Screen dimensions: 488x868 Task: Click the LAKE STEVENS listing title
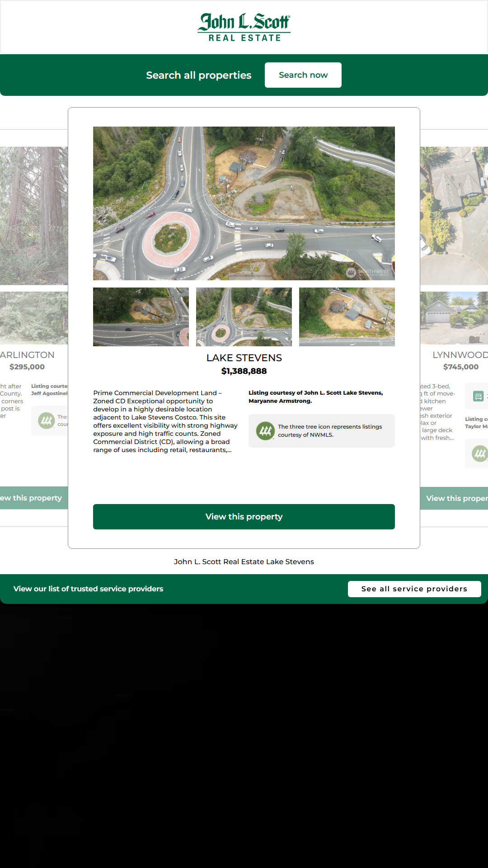point(244,358)
